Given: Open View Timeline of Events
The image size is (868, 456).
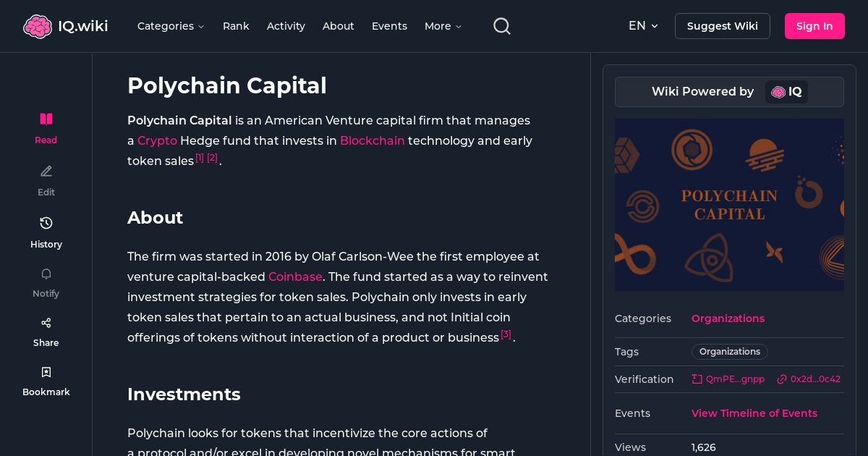Looking at the screenshot, I should pyautogui.click(x=754, y=413).
